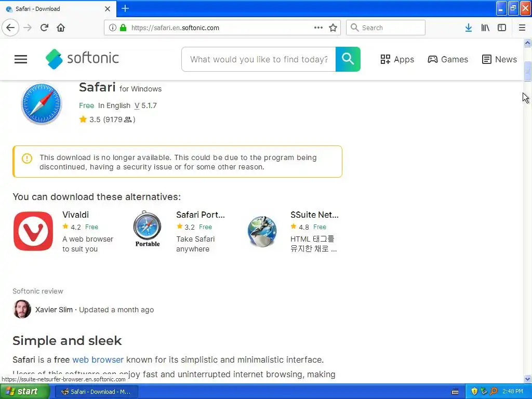
Task: Click the SSuite NetSurfer globe icon
Action: pyautogui.click(x=262, y=231)
